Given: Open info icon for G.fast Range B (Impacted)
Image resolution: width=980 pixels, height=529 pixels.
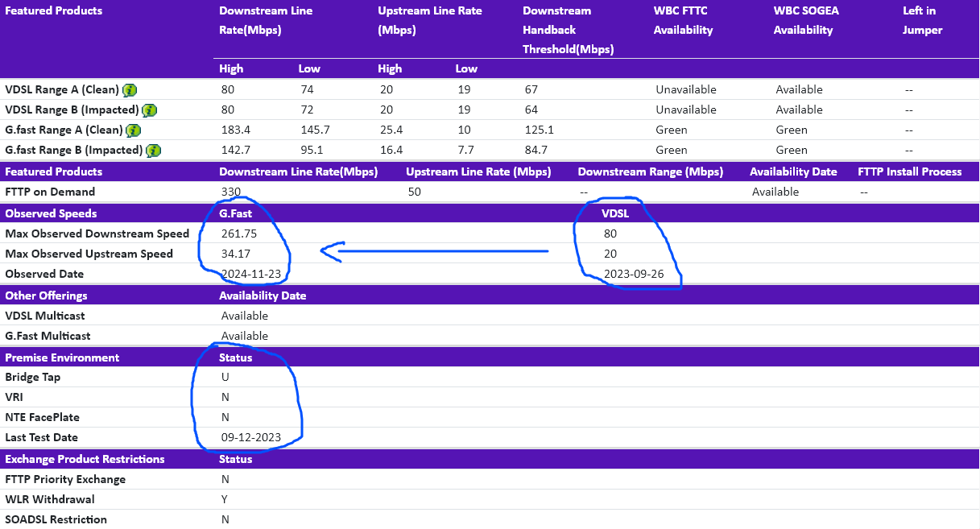Looking at the screenshot, I should (153, 151).
